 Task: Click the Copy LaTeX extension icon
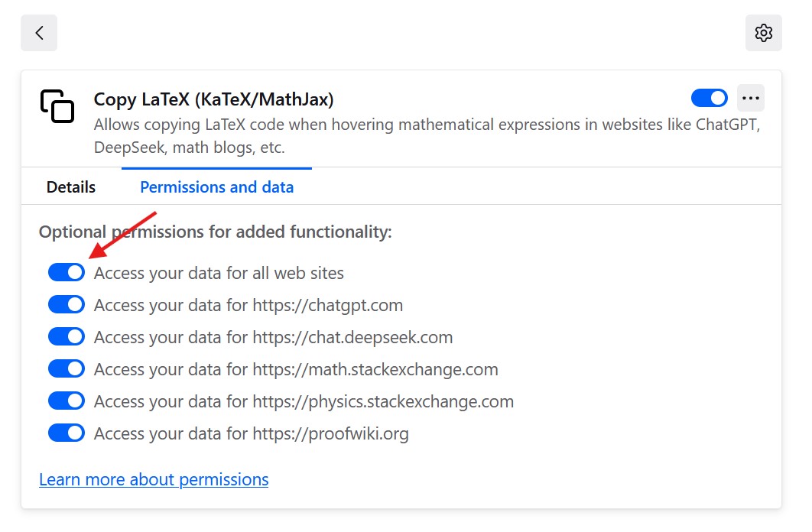pos(57,107)
